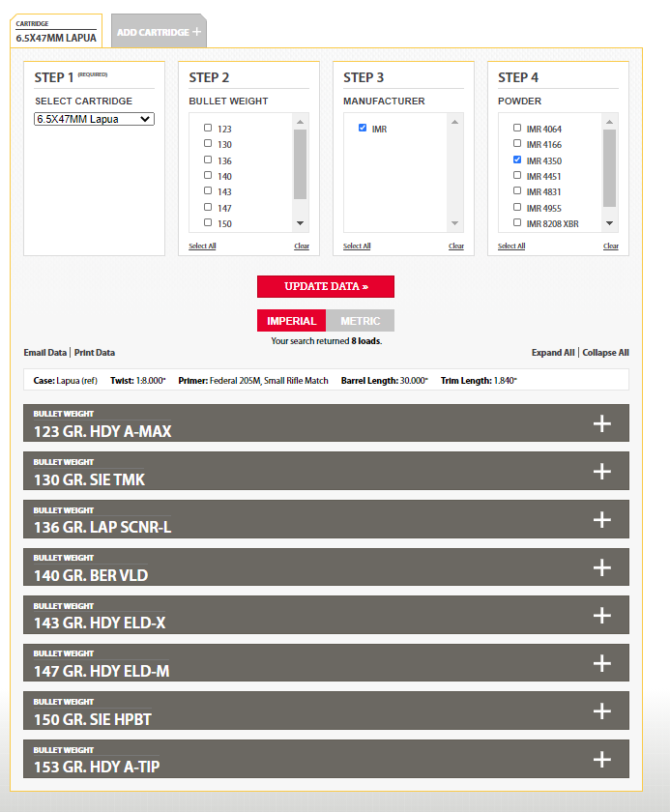Disable the IMR 4350 powder checkbox
This screenshot has width=670, height=812.
point(517,159)
